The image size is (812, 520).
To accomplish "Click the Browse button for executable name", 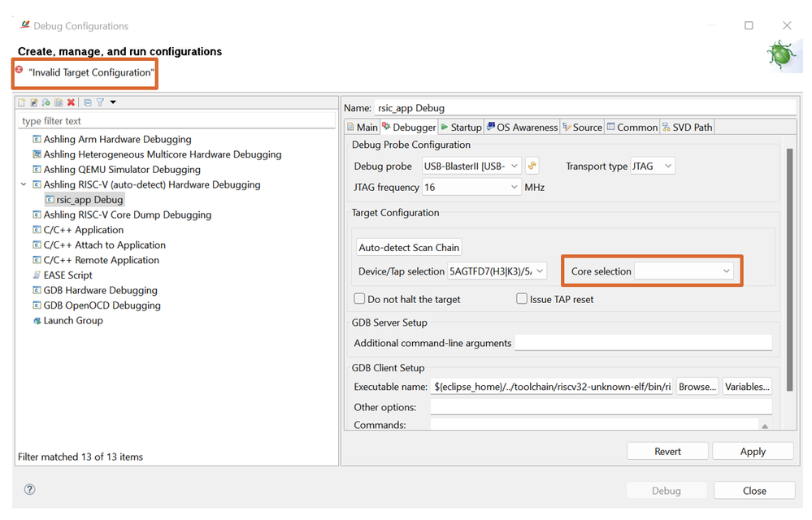I will (x=697, y=386).
